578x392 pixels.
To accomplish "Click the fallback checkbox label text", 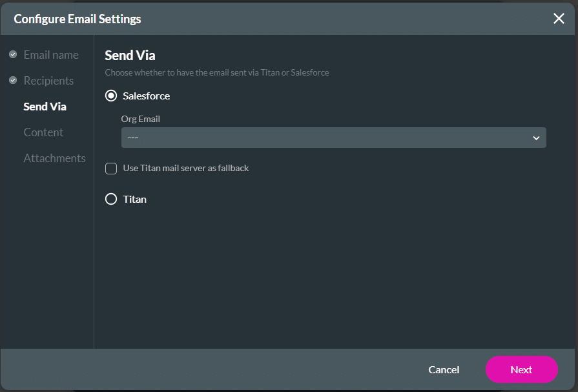I will (x=186, y=168).
